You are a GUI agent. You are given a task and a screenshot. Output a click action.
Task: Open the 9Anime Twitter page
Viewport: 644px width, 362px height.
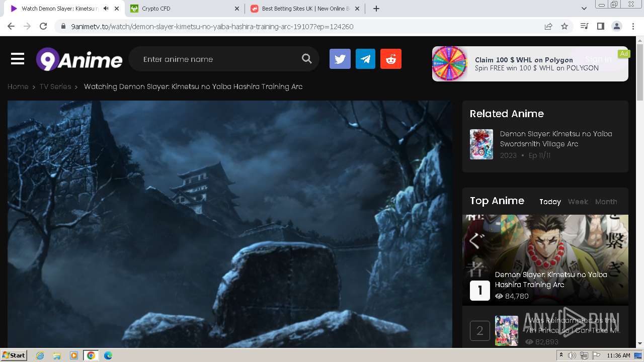340,59
